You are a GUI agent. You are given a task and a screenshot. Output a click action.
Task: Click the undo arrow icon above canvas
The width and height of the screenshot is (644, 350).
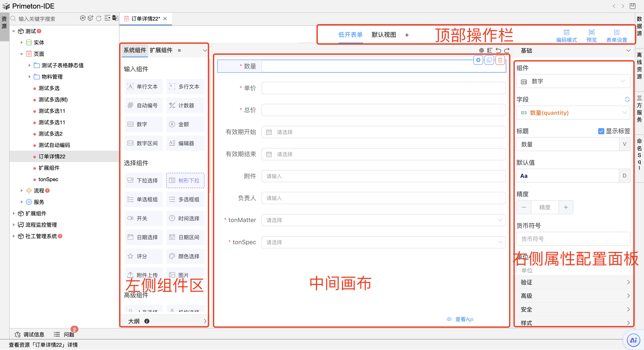[x=498, y=50]
